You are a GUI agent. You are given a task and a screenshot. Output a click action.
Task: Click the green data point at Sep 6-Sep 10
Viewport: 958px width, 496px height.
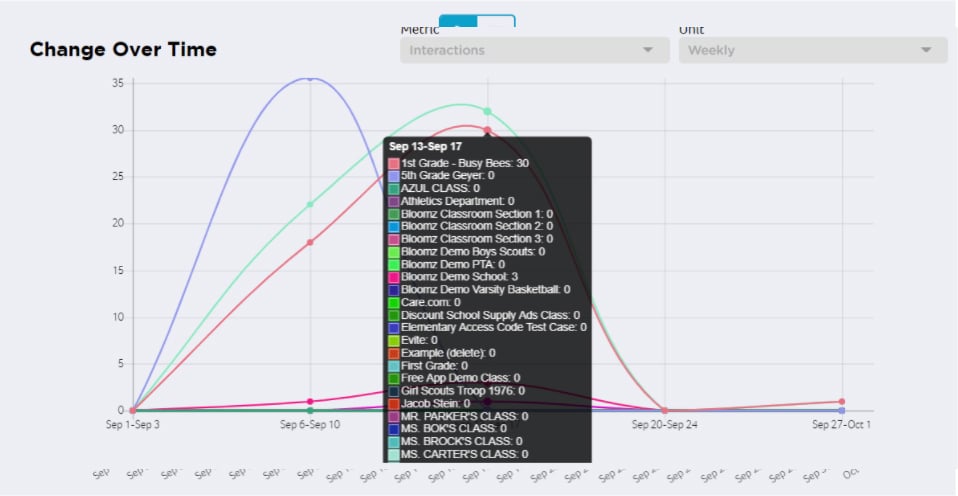pos(310,204)
